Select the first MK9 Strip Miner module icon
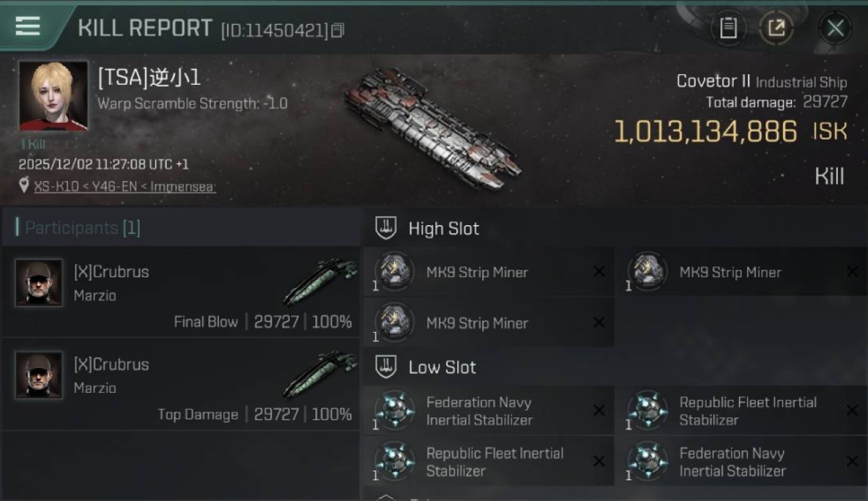The image size is (868, 501). coord(394,272)
